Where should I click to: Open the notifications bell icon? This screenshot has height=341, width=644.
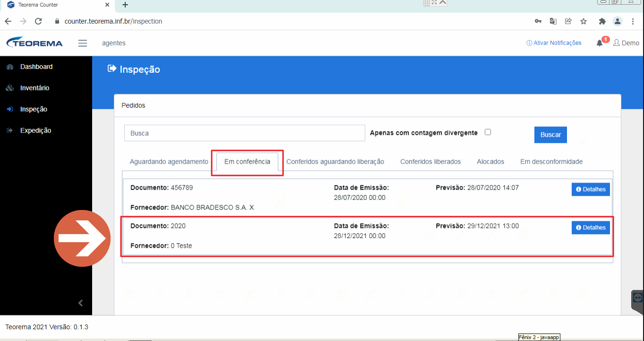click(x=600, y=43)
